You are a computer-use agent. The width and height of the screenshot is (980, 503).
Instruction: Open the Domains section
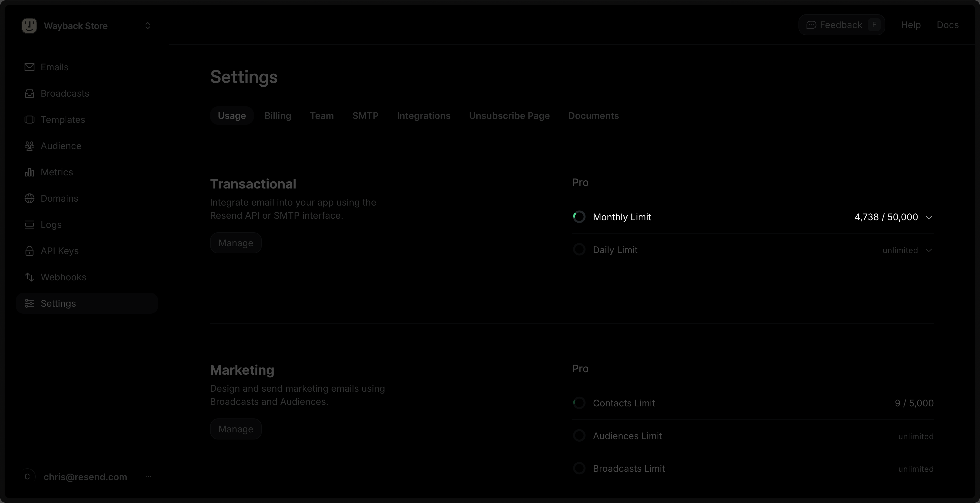point(30,198)
